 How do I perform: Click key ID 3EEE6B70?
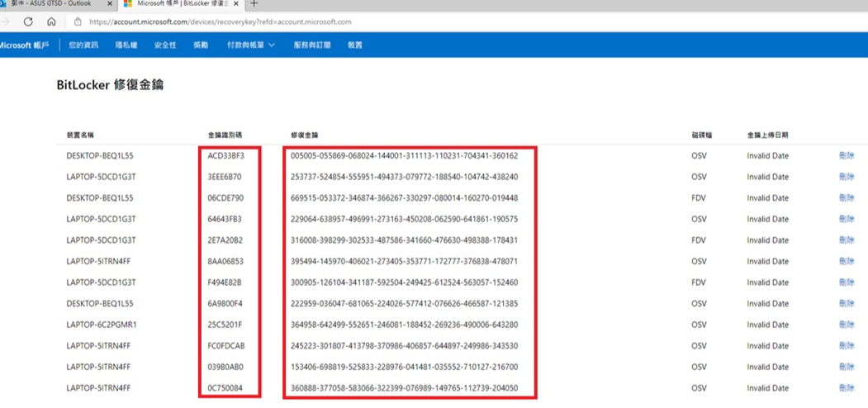225,177
